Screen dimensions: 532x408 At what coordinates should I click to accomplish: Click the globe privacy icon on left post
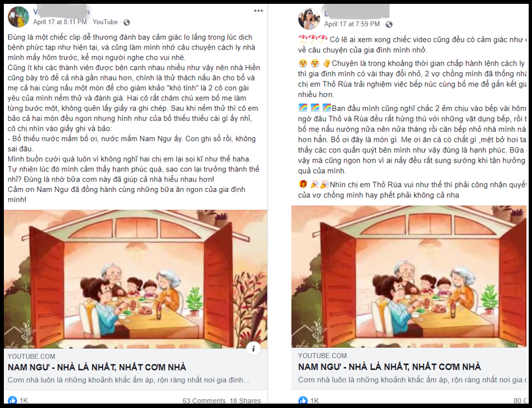click(126, 23)
